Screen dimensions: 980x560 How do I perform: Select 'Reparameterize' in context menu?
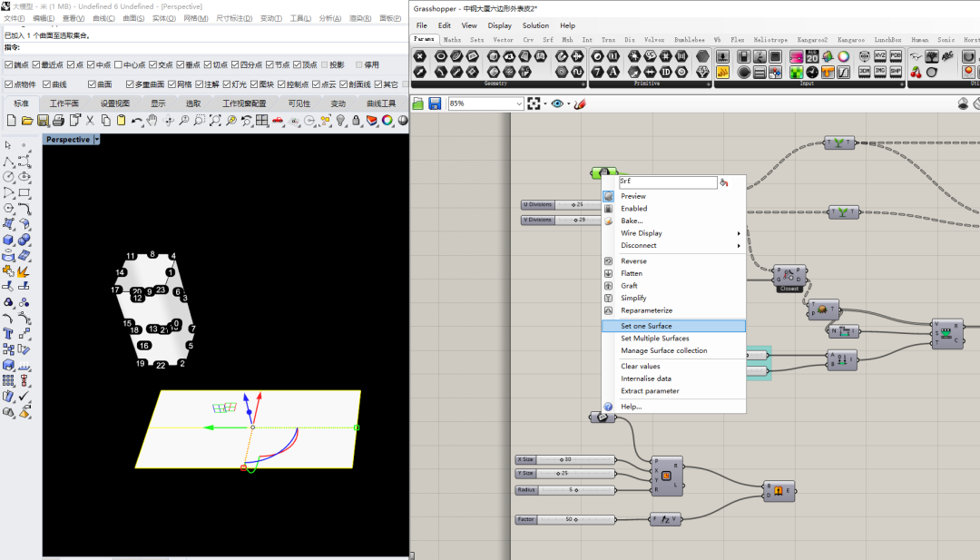click(x=673, y=310)
